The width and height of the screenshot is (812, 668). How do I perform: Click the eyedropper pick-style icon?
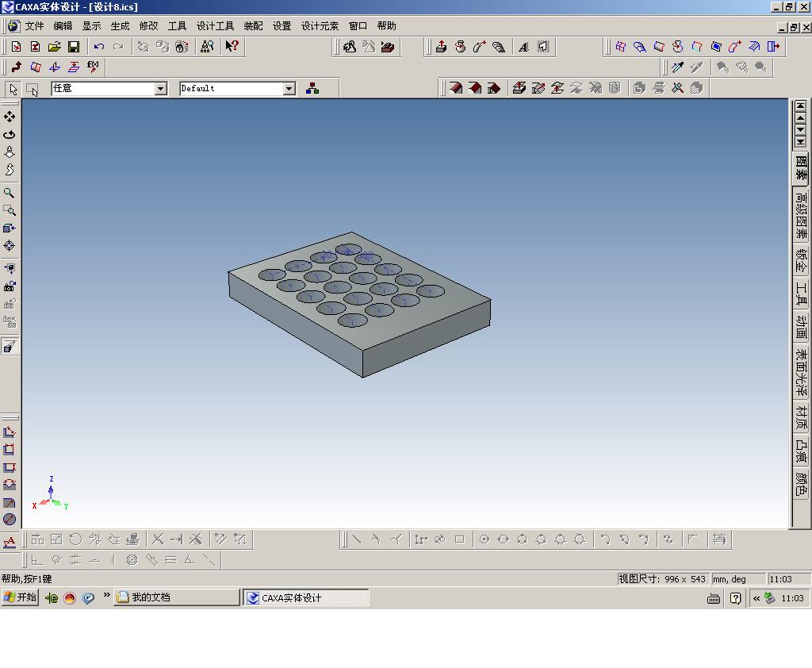tap(677, 67)
